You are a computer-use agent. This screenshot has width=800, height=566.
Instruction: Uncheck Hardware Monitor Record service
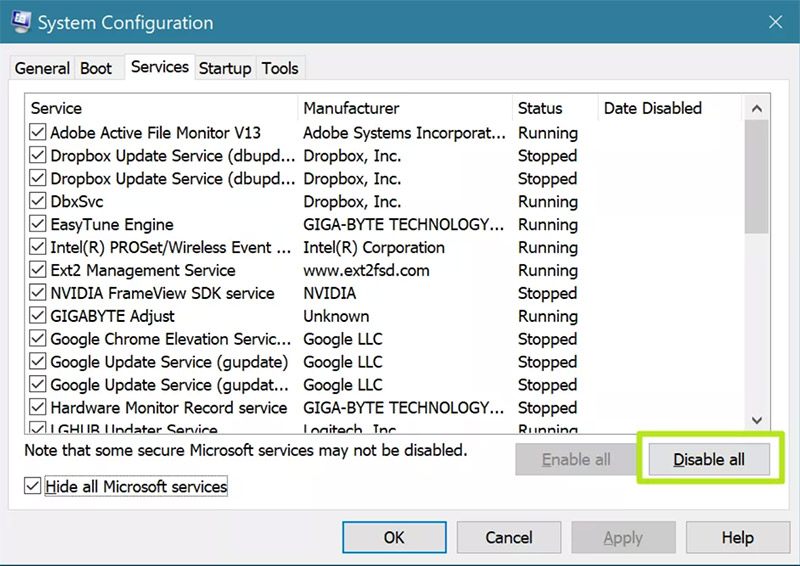pyautogui.click(x=37, y=407)
